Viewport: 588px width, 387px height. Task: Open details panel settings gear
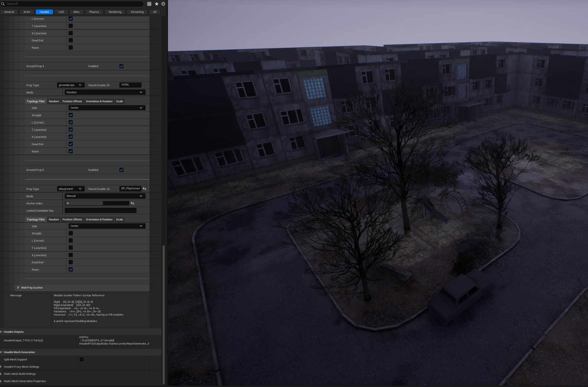163,4
